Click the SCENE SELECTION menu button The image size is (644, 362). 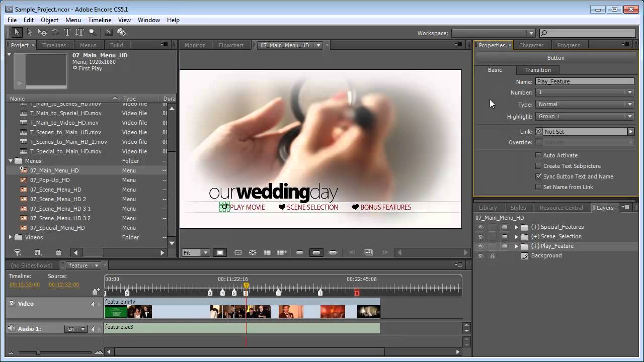[308, 207]
